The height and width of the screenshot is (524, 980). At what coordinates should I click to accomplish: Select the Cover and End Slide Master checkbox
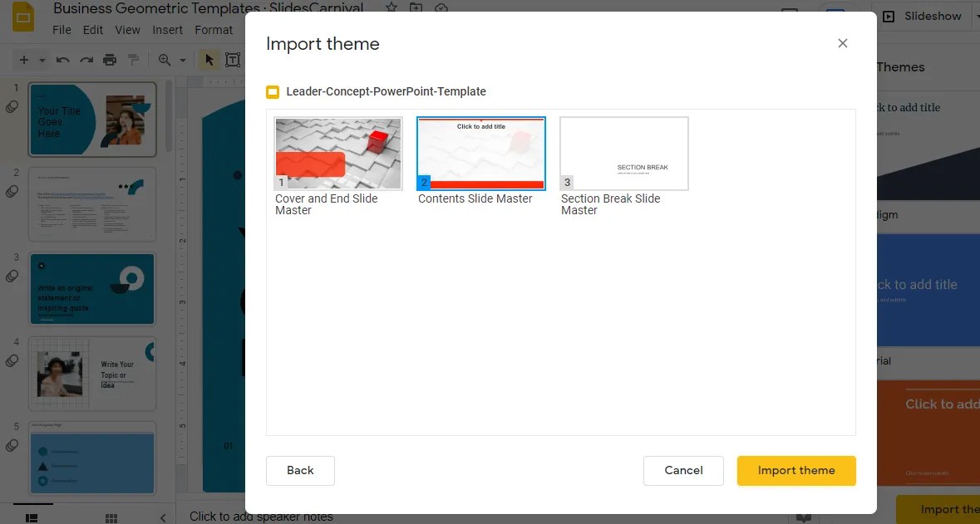pyautogui.click(x=337, y=154)
